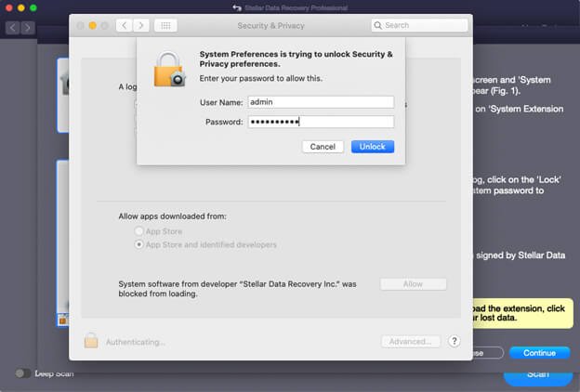Image resolution: width=580 pixels, height=392 pixels.
Task: Click the User Name field
Action: [321, 102]
